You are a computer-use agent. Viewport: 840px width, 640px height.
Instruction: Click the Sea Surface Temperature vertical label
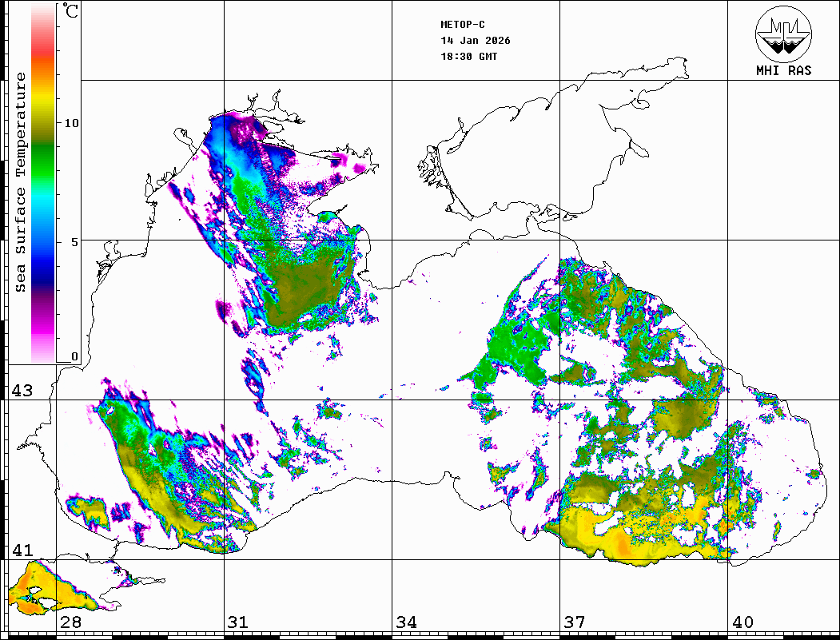coord(21,182)
